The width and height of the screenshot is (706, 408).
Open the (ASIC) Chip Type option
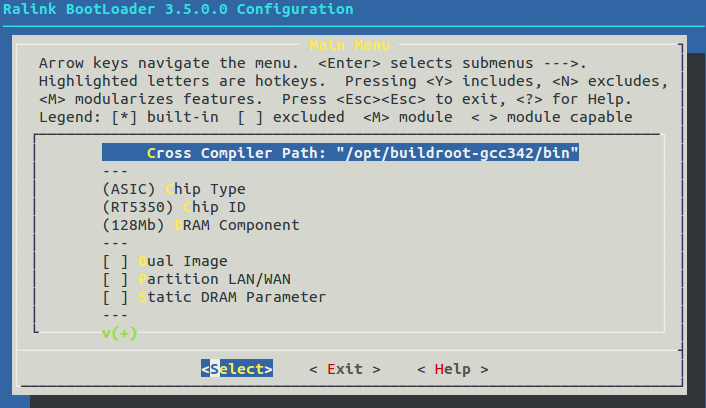tap(174, 189)
